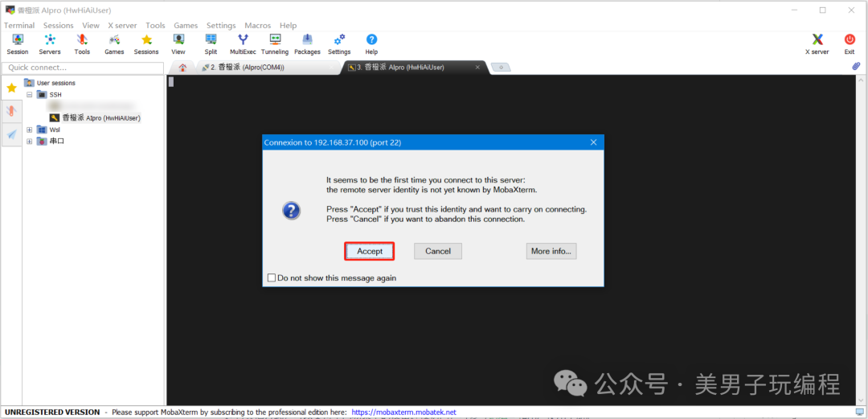868x419 pixels.
Task: Select the 香橙派 AIpro (HwHiAiUser) session
Action: (x=100, y=118)
